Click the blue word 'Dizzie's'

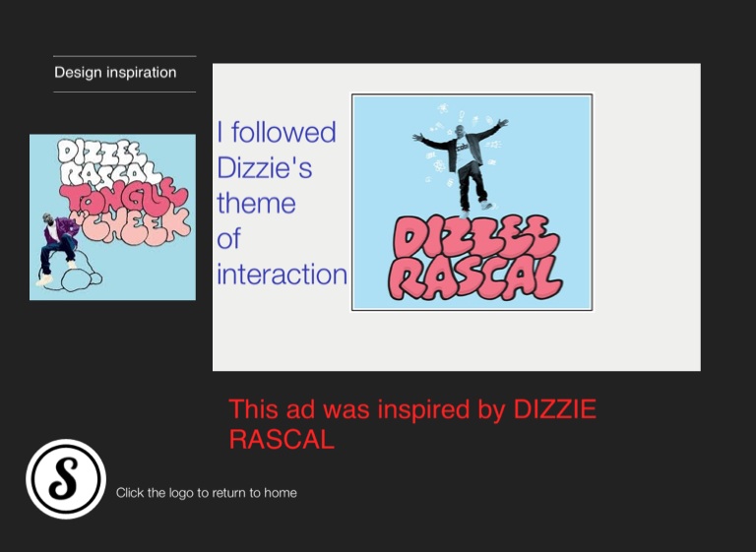coord(264,167)
